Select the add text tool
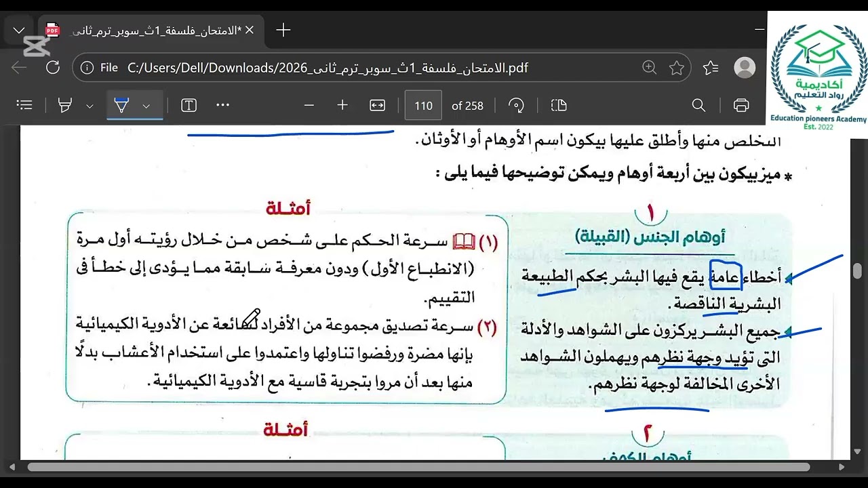This screenshot has width=868, height=488. pyautogui.click(x=189, y=105)
